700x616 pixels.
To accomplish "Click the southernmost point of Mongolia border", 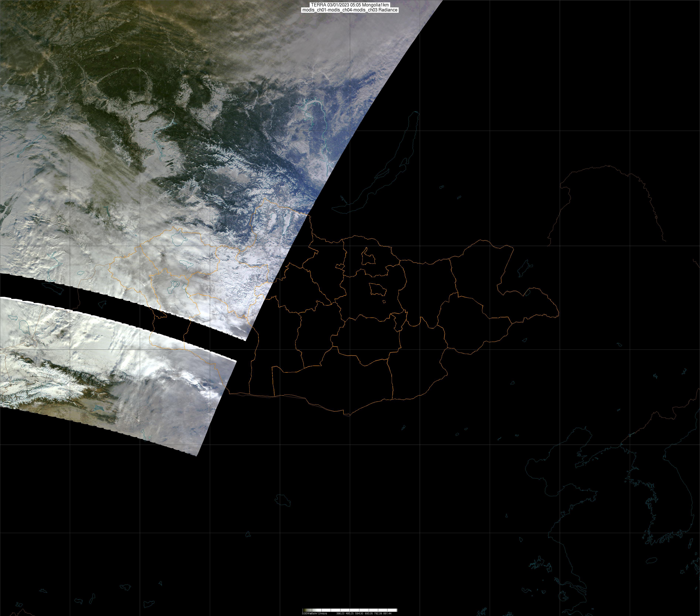I will [349, 416].
